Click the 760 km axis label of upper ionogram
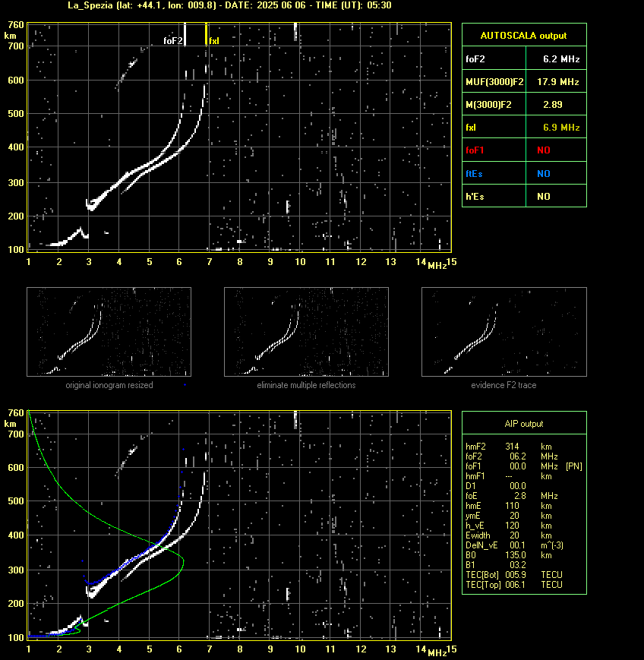 coord(17,25)
